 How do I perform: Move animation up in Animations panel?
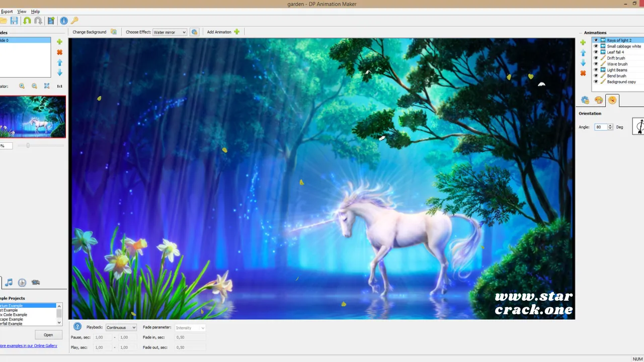pyautogui.click(x=583, y=52)
